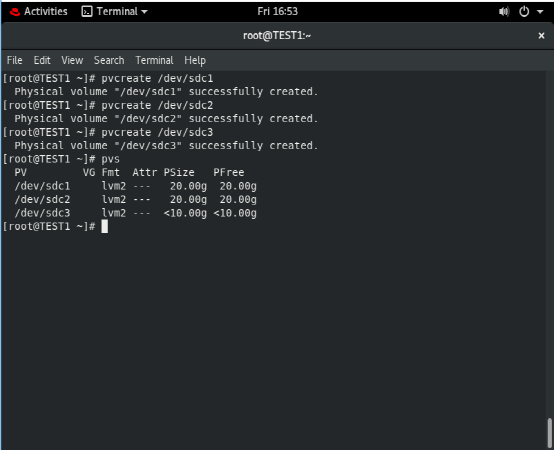Close the root@TEST1 terminal window
This screenshot has height=450, width=554.
click(541, 36)
